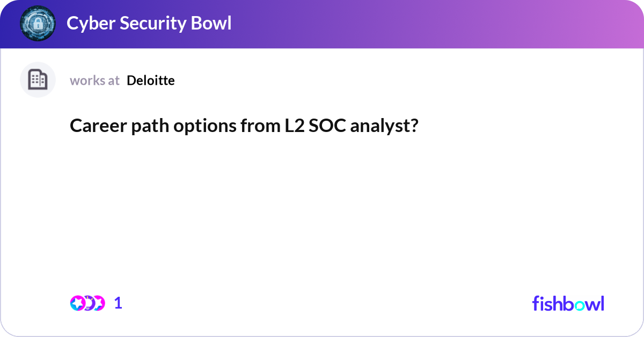Click the padlock symbol inside the bowl avatar
Screen dimensions: 644x337
tap(38, 23)
